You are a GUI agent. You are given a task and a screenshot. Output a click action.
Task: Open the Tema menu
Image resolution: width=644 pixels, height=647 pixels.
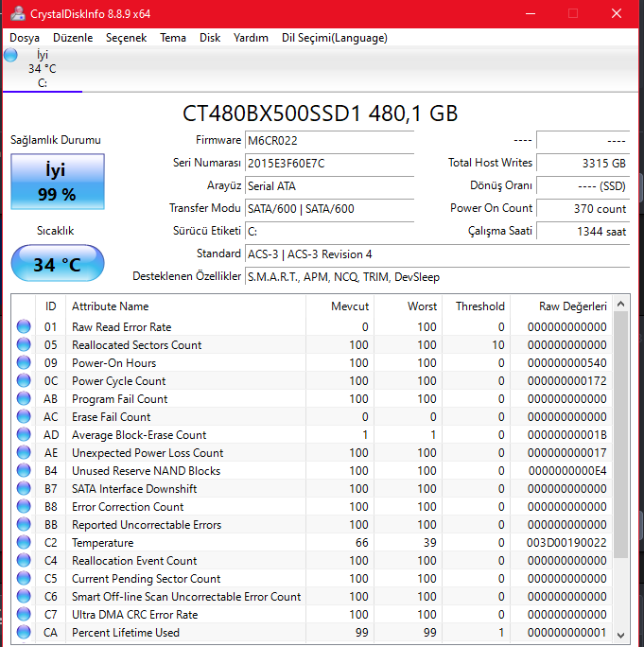(173, 38)
